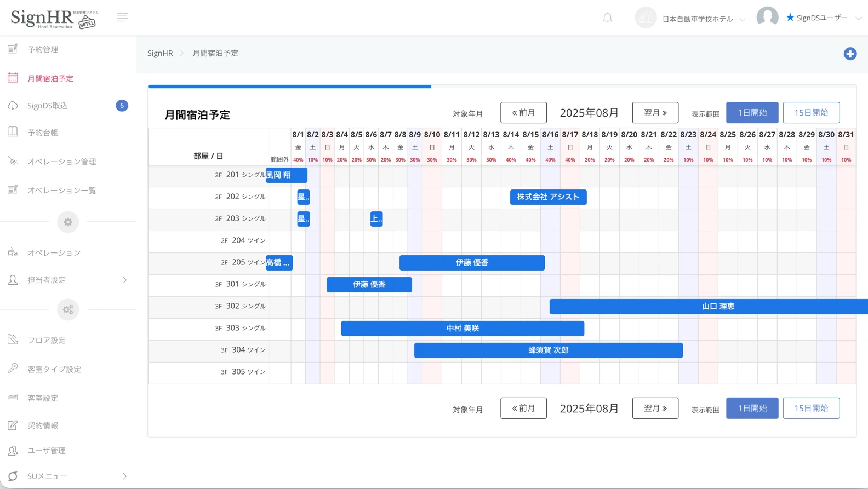Screen dimensions: 868x489
Task: Click the 月間宿泊予定 calendar icon
Action: point(13,78)
